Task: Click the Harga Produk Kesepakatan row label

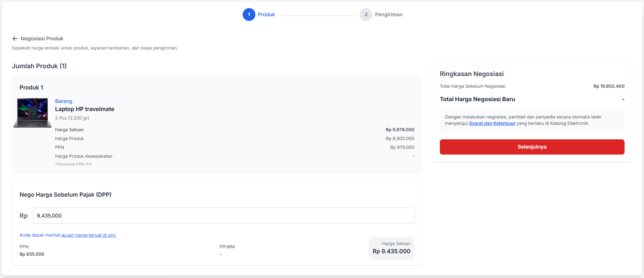Action: pyautogui.click(x=83, y=156)
